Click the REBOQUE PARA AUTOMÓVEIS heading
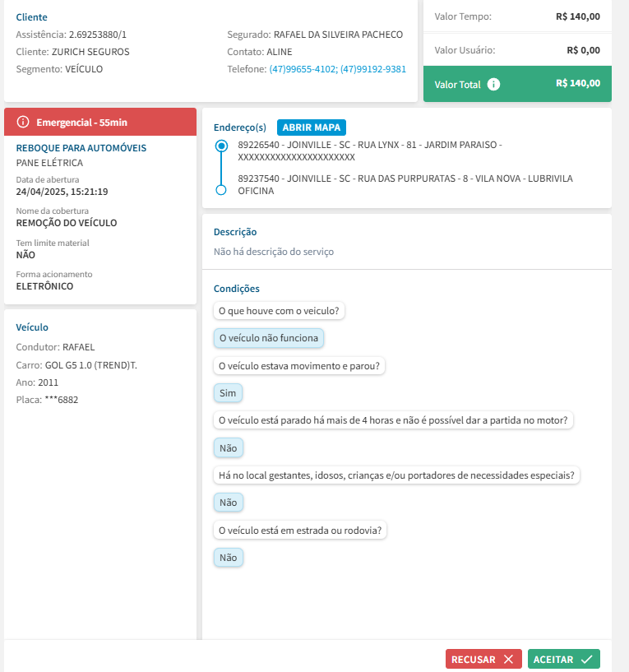 pos(81,148)
